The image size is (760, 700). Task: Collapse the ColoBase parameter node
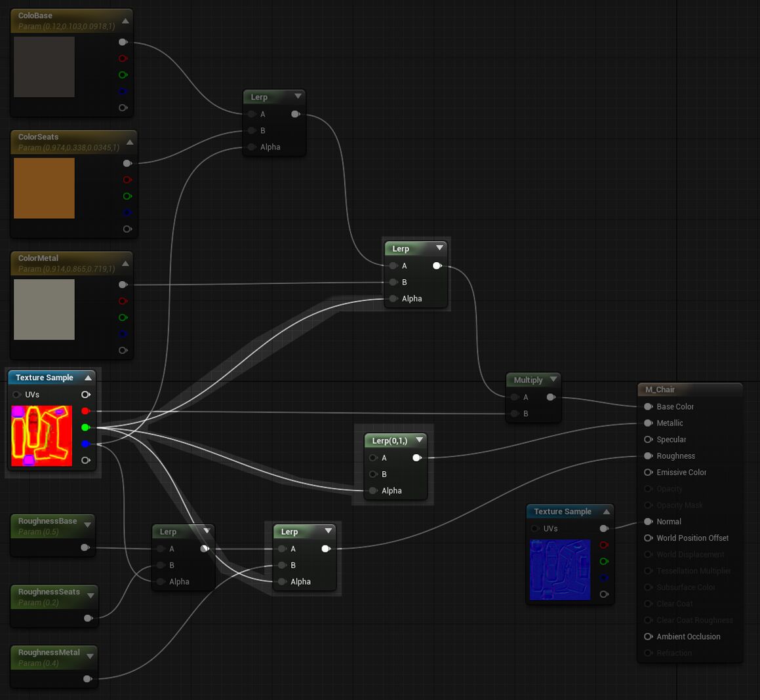pyautogui.click(x=125, y=21)
